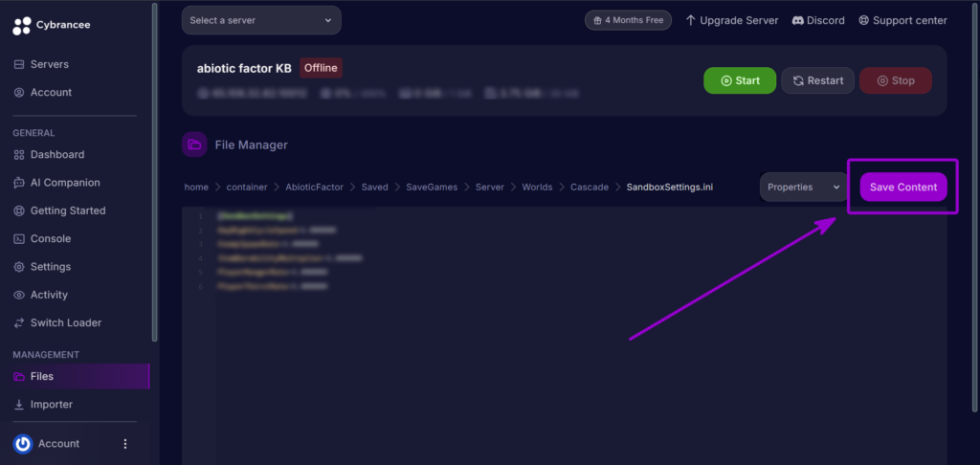Click the main page scrollbar
The image size is (980, 465).
[975, 207]
